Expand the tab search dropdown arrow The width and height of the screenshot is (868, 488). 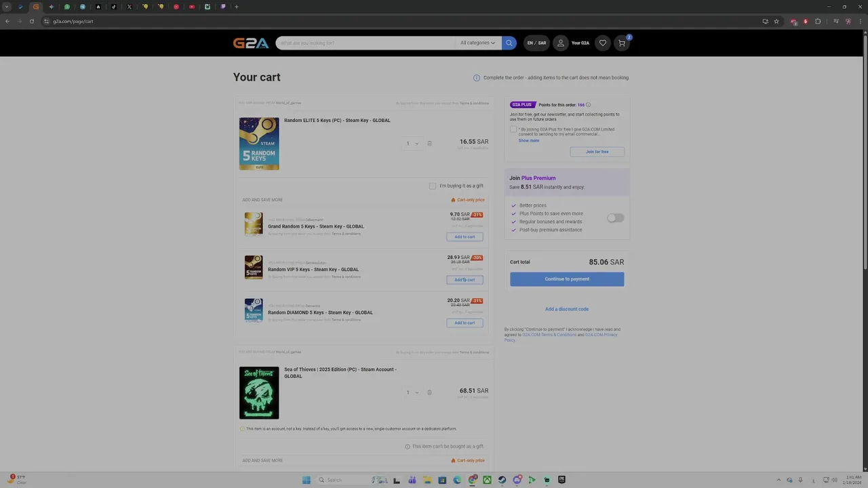(7, 7)
